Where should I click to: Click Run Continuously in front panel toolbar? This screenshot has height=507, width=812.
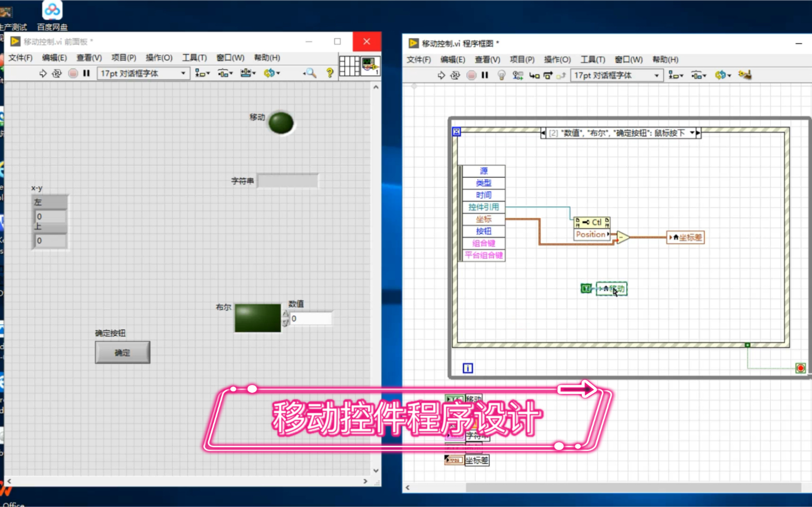pos(57,74)
